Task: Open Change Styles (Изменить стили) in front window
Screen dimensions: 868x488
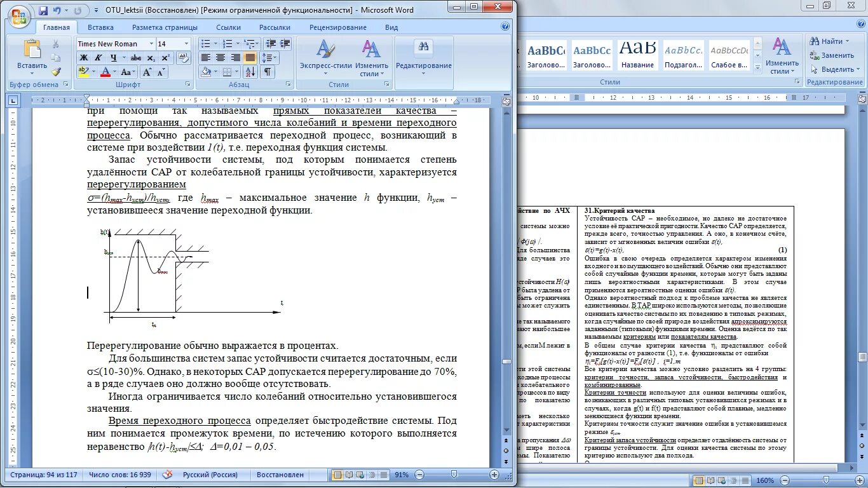Action: point(371,57)
